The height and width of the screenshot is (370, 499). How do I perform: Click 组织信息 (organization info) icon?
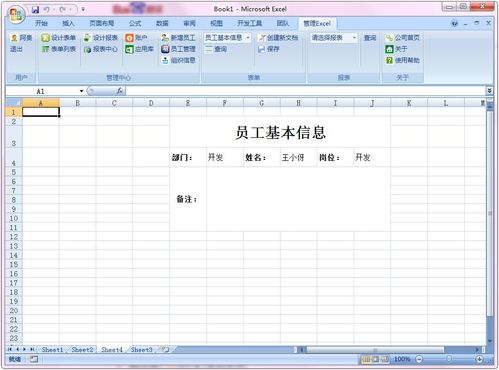[x=165, y=60]
